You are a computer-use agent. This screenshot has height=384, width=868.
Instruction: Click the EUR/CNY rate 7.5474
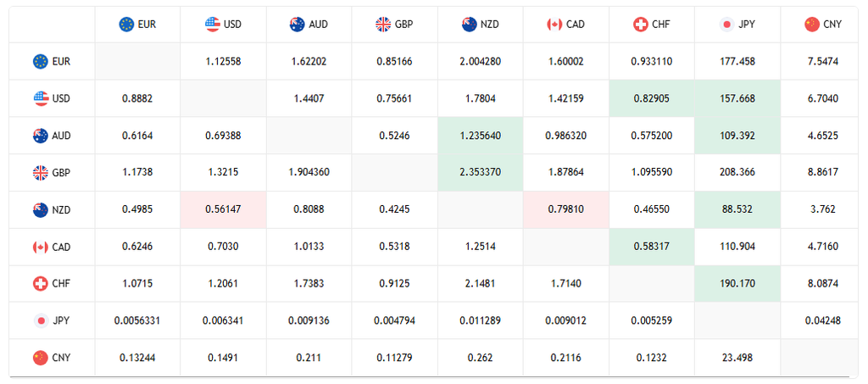click(823, 61)
